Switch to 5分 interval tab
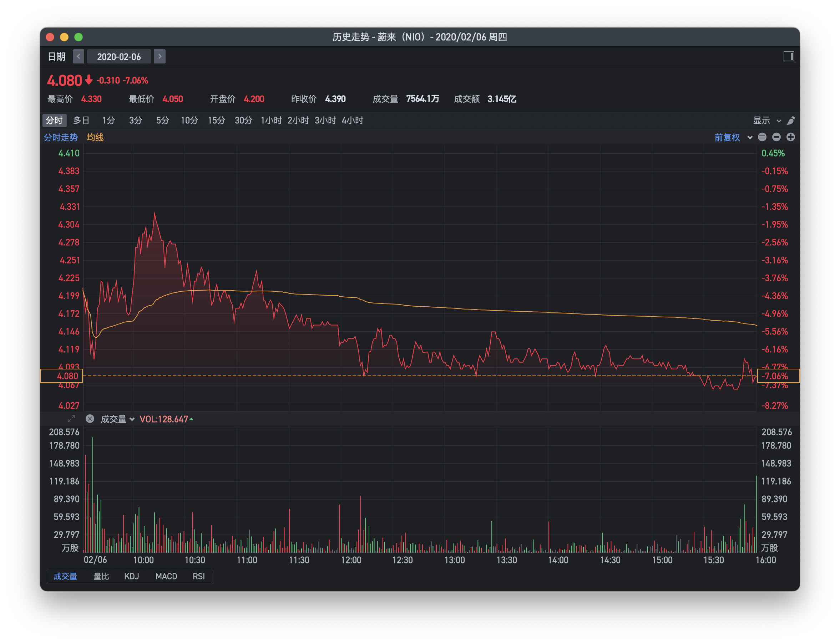 [162, 121]
